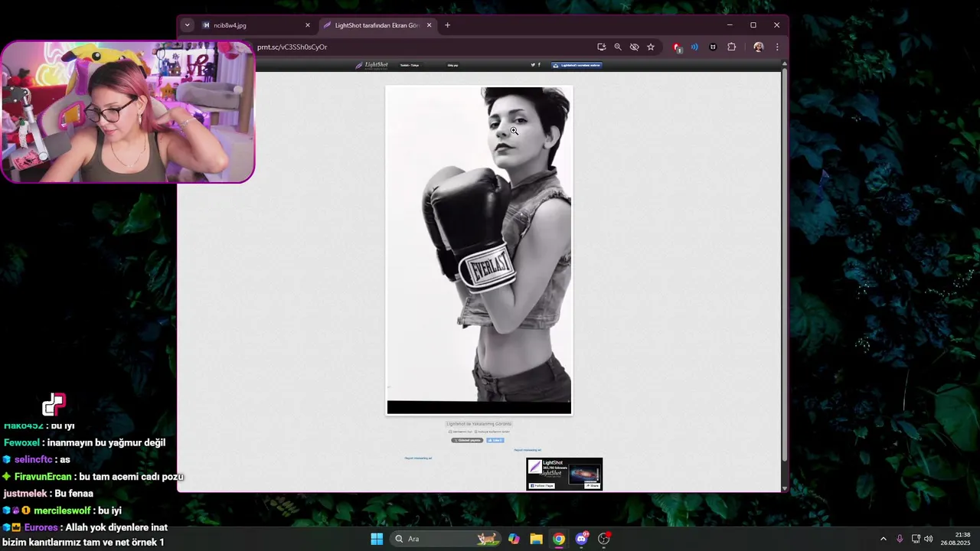Click the LightShot feather avatar in widget
This screenshot has width=980, height=551.
click(534, 467)
